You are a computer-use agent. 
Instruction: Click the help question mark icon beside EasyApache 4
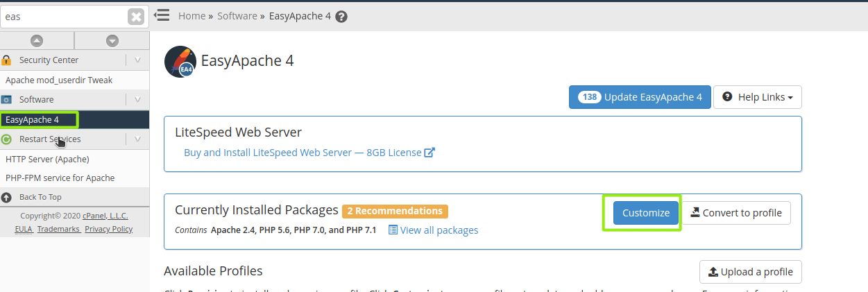tap(341, 16)
